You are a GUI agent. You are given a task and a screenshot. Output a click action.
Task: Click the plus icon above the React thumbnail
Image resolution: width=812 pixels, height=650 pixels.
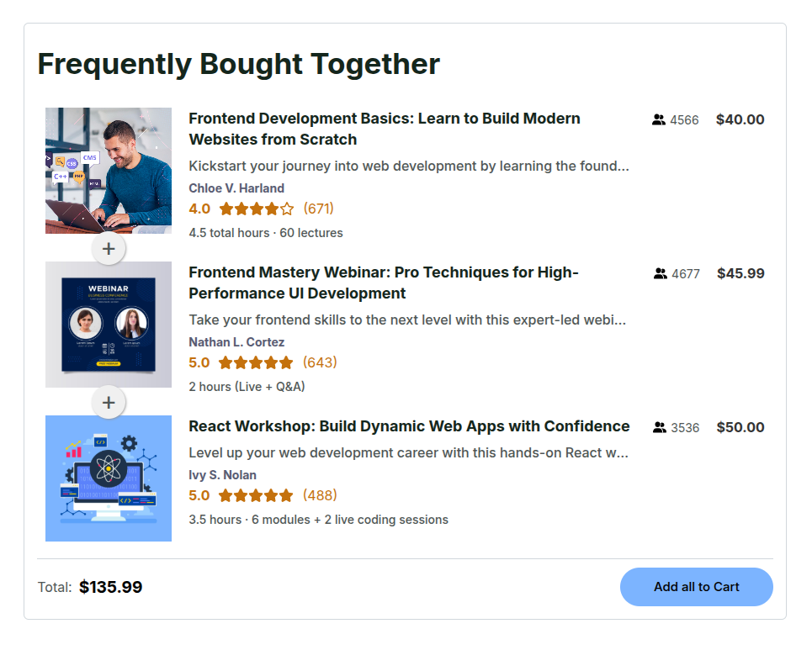click(x=109, y=403)
